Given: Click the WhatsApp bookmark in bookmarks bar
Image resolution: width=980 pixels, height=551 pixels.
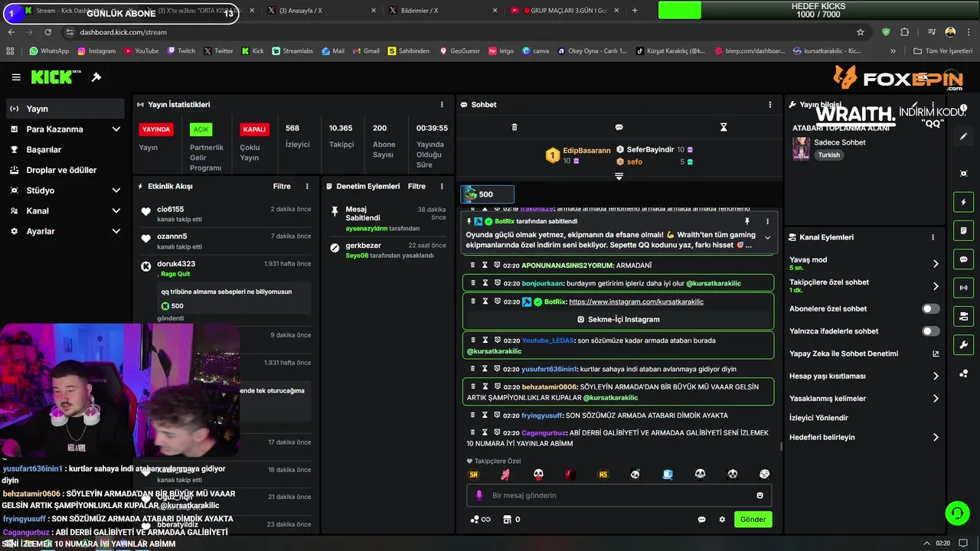Looking at the screenshot, I should point(49,51).
